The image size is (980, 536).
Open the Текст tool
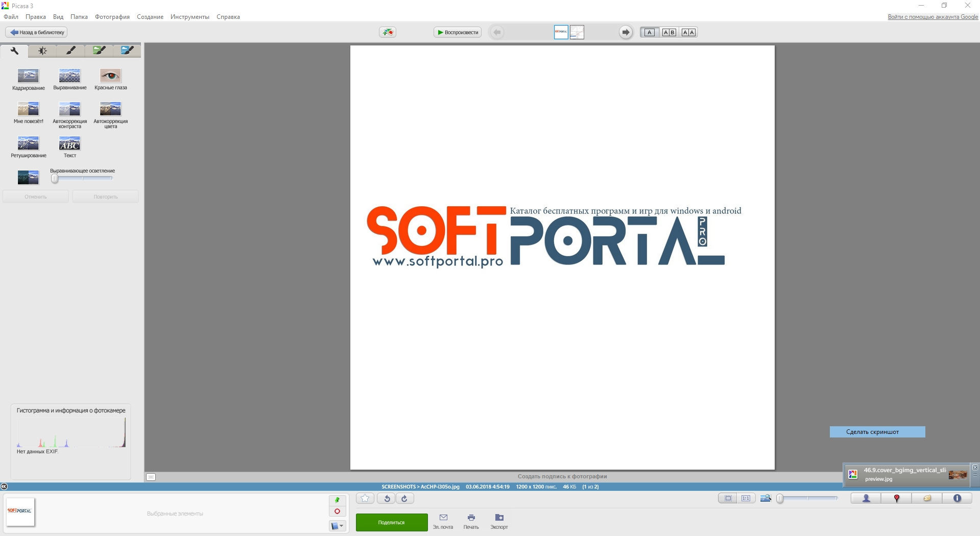69,143
